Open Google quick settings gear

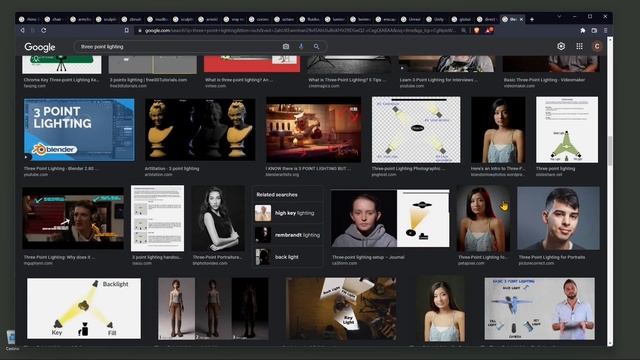coord(561,47)
